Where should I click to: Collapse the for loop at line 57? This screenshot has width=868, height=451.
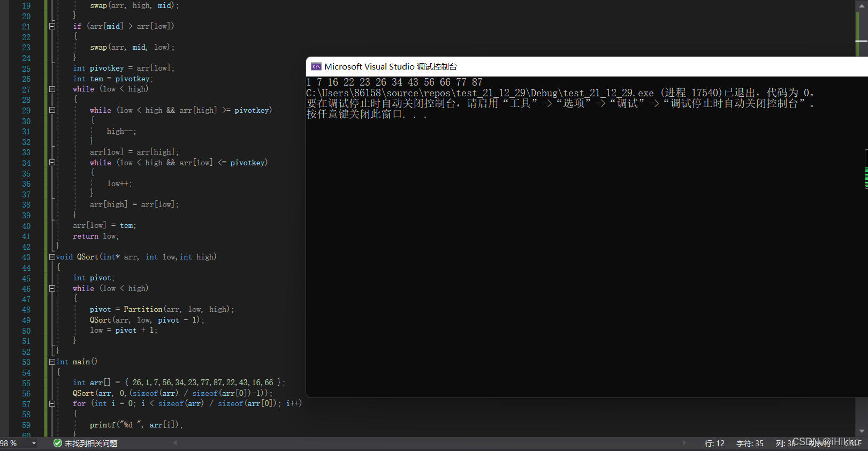click(x=52, y=403)
